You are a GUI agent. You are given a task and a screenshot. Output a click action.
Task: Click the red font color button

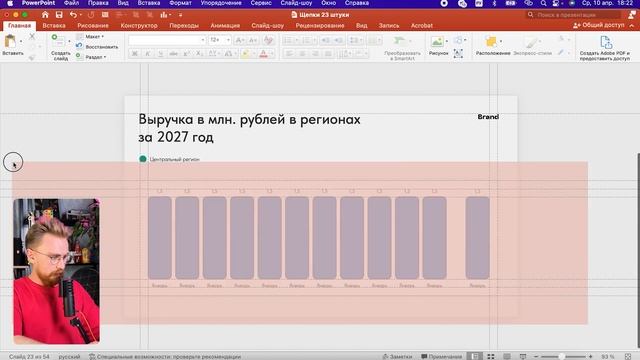tap(263, 54)
